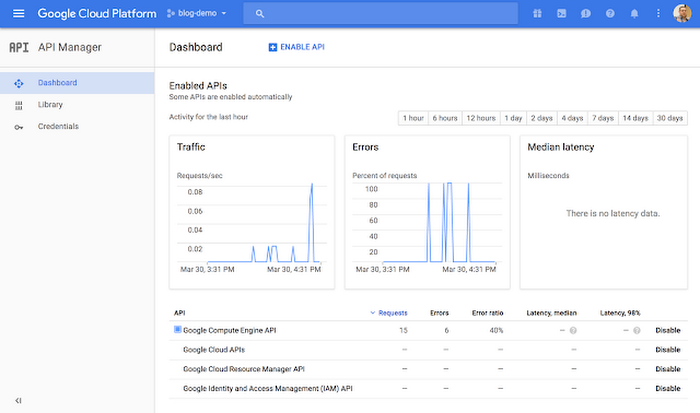Click the 15 requests value

(x=403, y=330)
